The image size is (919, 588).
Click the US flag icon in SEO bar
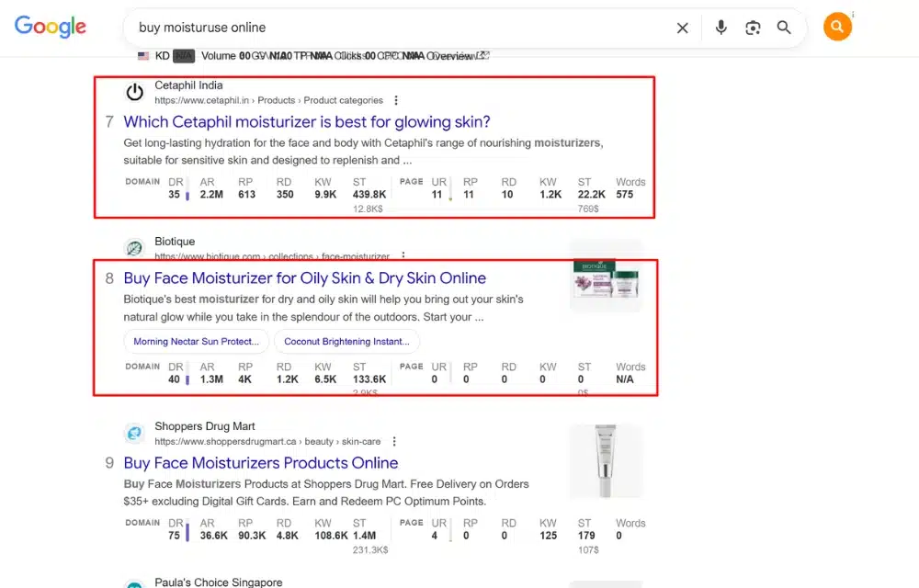143,56
